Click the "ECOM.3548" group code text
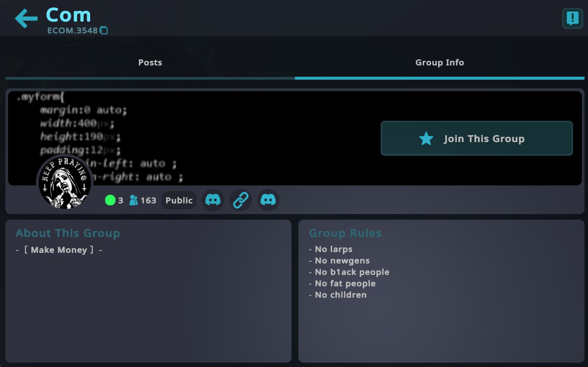The width and height of the screenshot is (588, 367). [72, 31]
